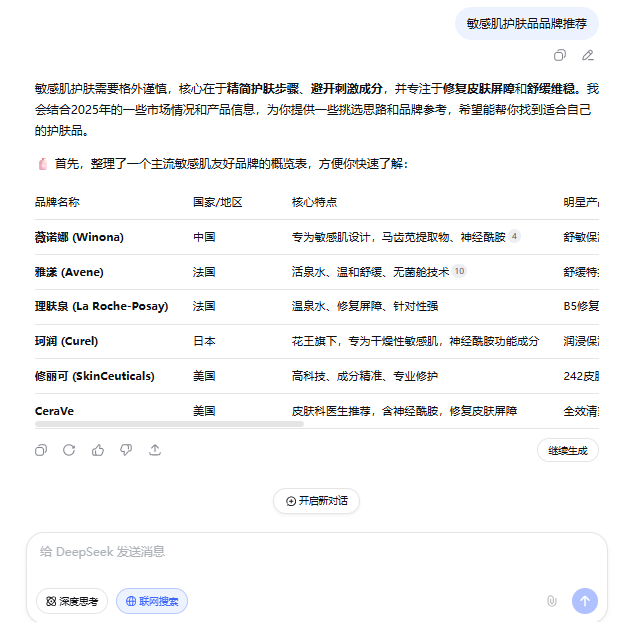The image size is (622, 622).
Task: Click the 敏感肌护肤品品牌推荐 message bubble
Action: [526, 23]
